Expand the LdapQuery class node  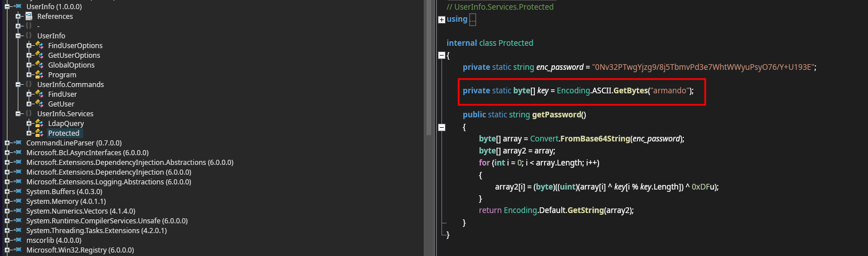point(29,123)
